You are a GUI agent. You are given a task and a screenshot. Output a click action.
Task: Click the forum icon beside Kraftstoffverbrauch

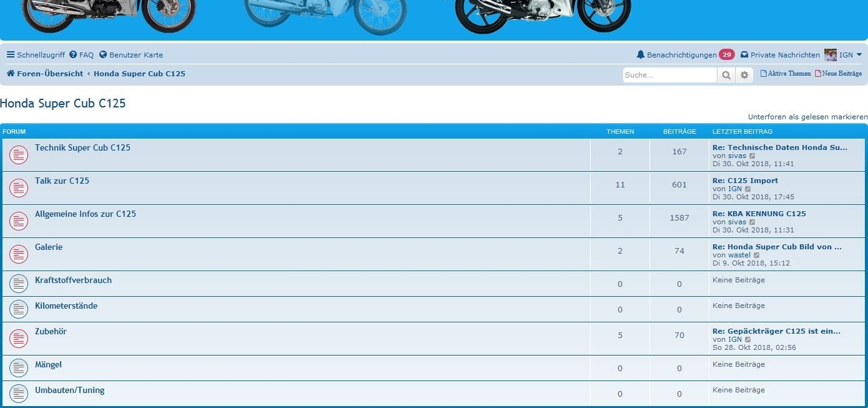(x=19, y=284)
